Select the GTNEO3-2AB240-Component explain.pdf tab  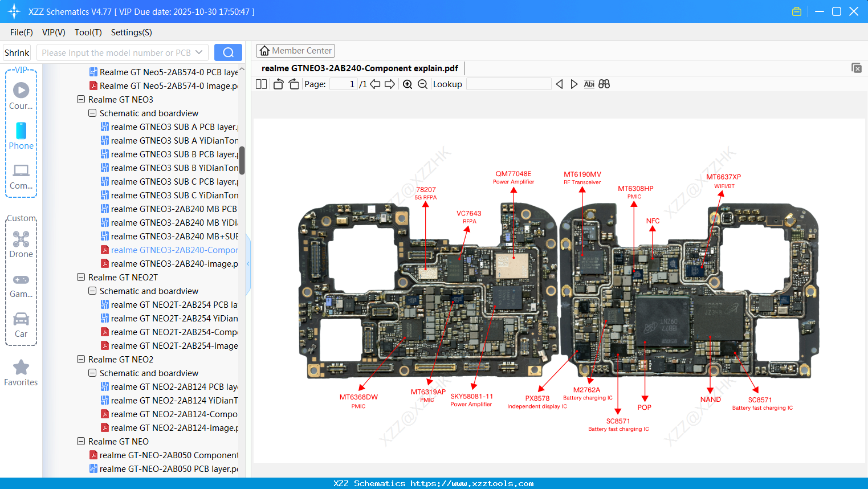[360, 68]
